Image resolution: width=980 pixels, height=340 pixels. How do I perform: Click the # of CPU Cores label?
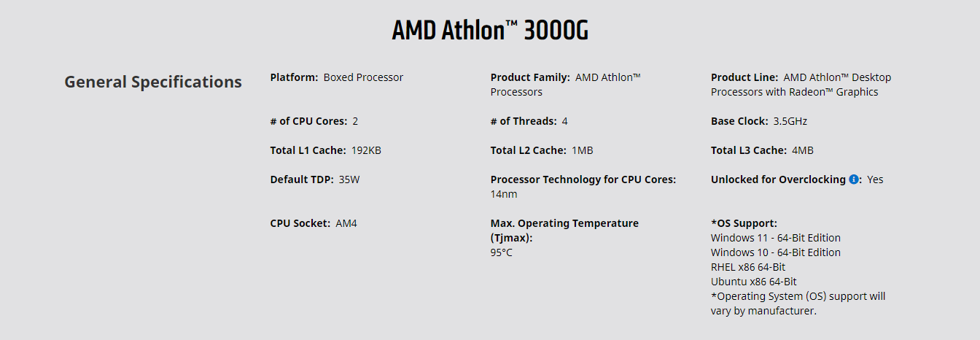click(308, 121)
